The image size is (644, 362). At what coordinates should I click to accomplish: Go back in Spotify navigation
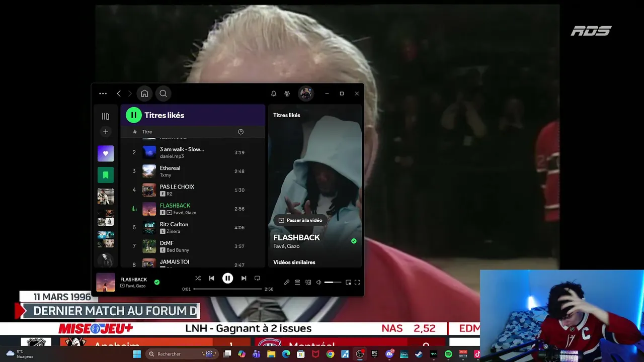119,94
